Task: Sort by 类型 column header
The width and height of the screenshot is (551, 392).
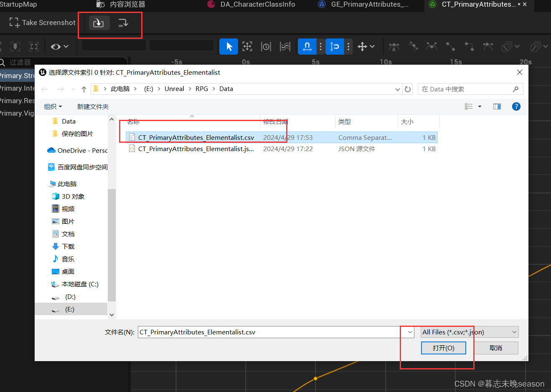Action: coord(366,121)
